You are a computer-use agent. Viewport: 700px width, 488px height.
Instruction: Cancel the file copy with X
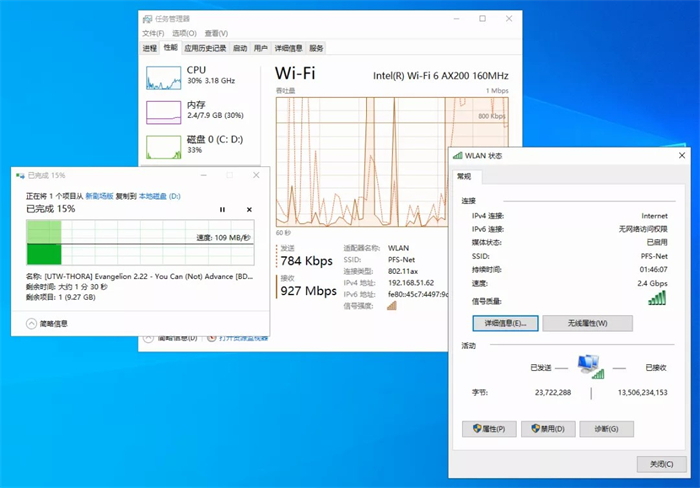[x=249, y=209]
